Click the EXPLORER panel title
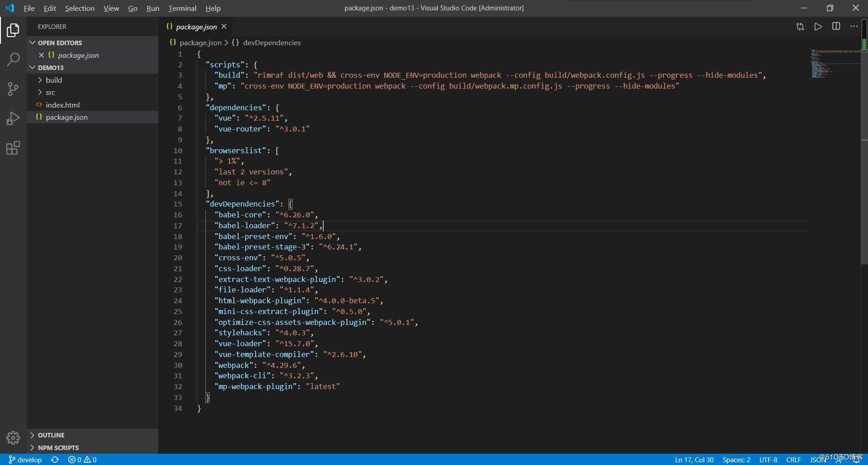This screenshot has width=868, height=465. click(52, 27)
